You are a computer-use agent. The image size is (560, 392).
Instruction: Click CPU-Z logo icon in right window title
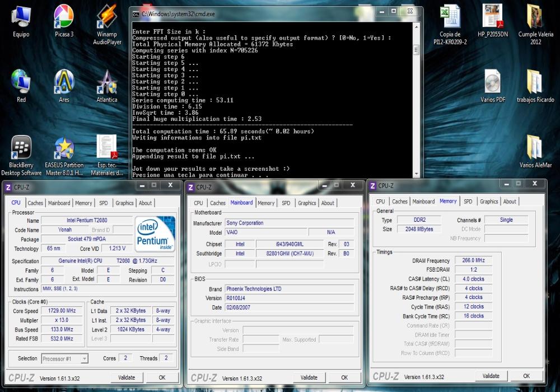click(x=373, y=186)
